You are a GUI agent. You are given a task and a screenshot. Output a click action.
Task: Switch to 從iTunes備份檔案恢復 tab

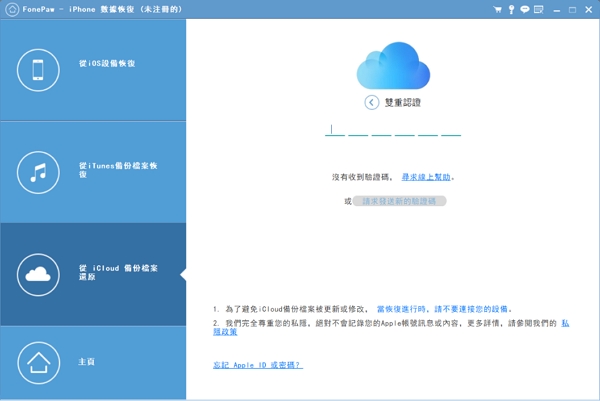click(93, 173)
